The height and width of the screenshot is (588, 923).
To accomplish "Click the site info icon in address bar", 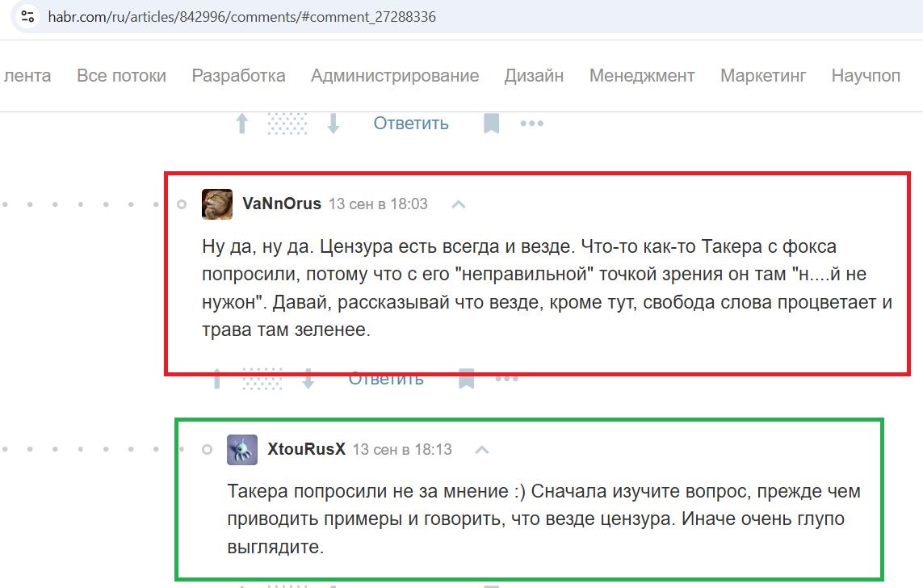I will pyautogui.click(x=27, y=16).
